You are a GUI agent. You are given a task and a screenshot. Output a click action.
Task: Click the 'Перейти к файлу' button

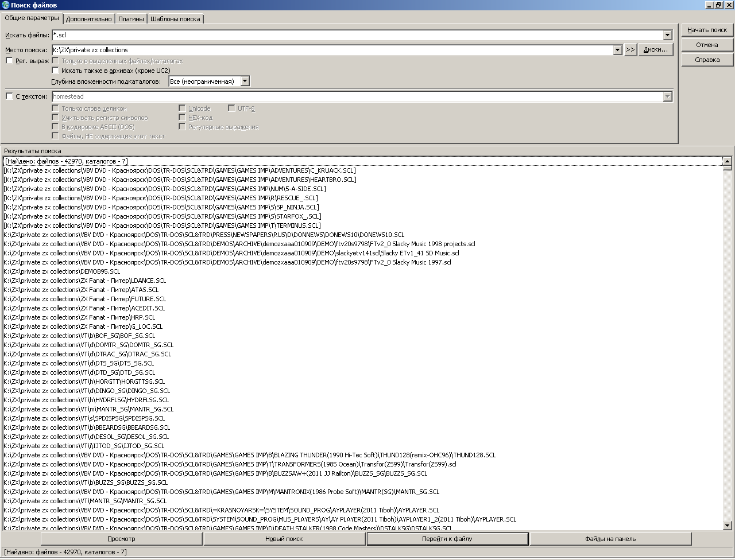[447, 539]
